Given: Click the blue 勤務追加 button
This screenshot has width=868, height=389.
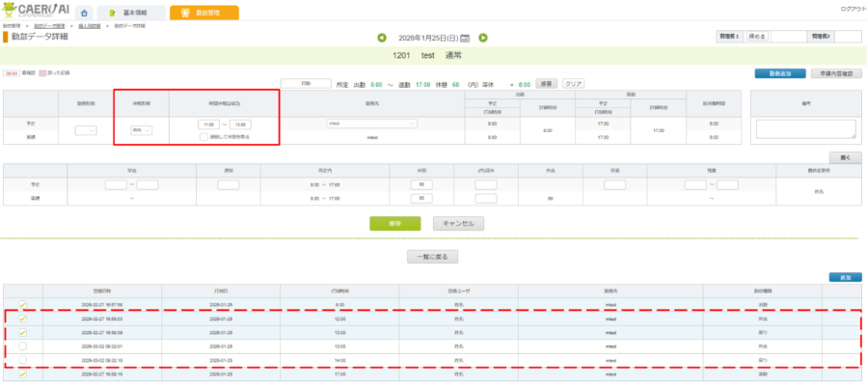Looking at the screenshot, I should point(779,72).
